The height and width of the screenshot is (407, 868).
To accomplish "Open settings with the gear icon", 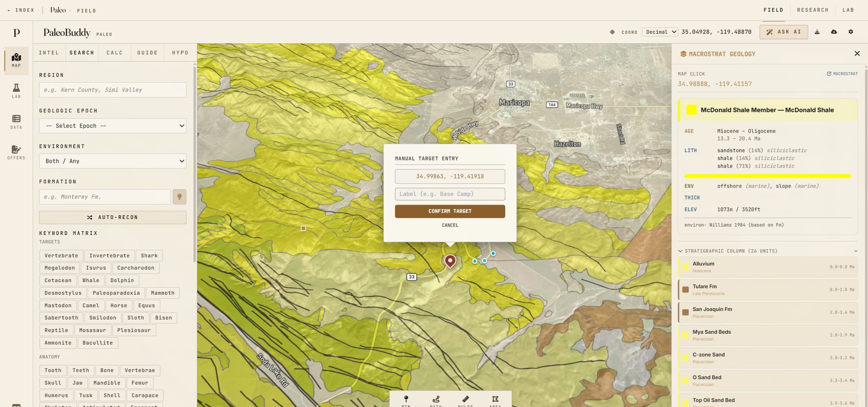I will click(x=851, y=32).
